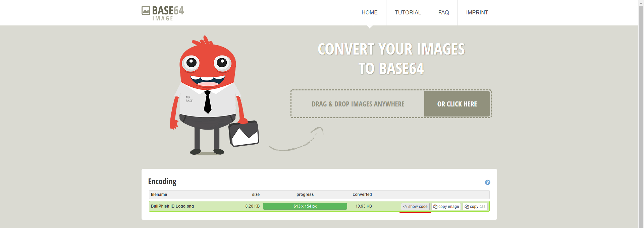Click the converted column header

(362, 195)
